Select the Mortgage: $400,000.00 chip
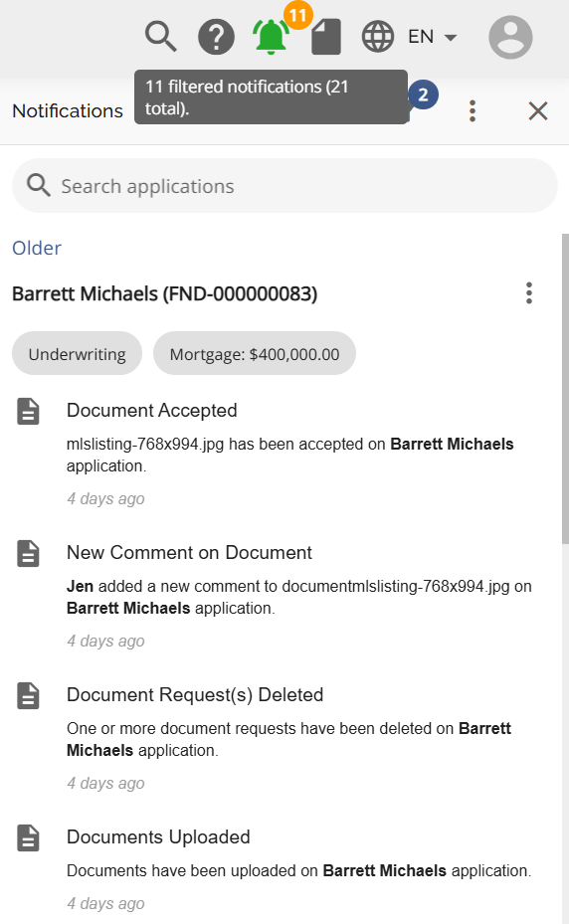 pyautogui.click(x=255, y=353)
